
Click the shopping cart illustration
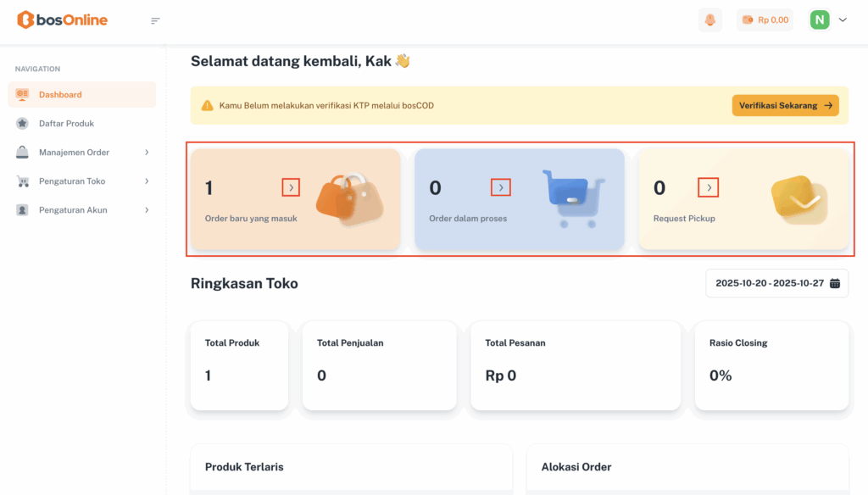coord(574,198)
